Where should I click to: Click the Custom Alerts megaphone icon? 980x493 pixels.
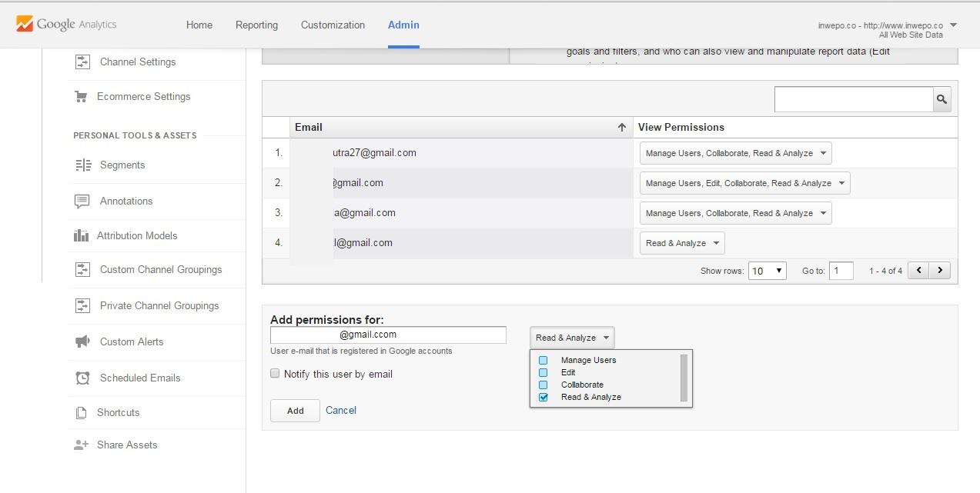click(82, 341)
